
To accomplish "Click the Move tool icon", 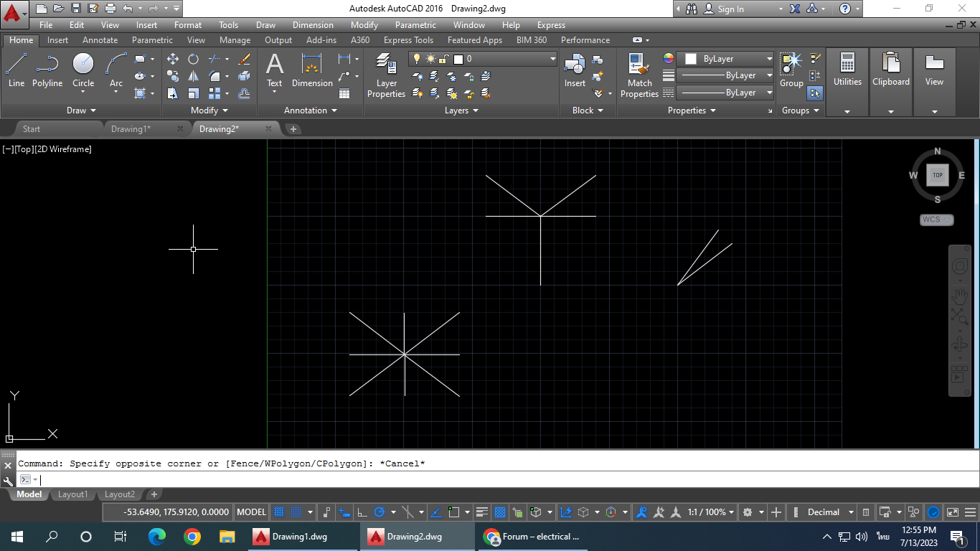I will [173, 59].
